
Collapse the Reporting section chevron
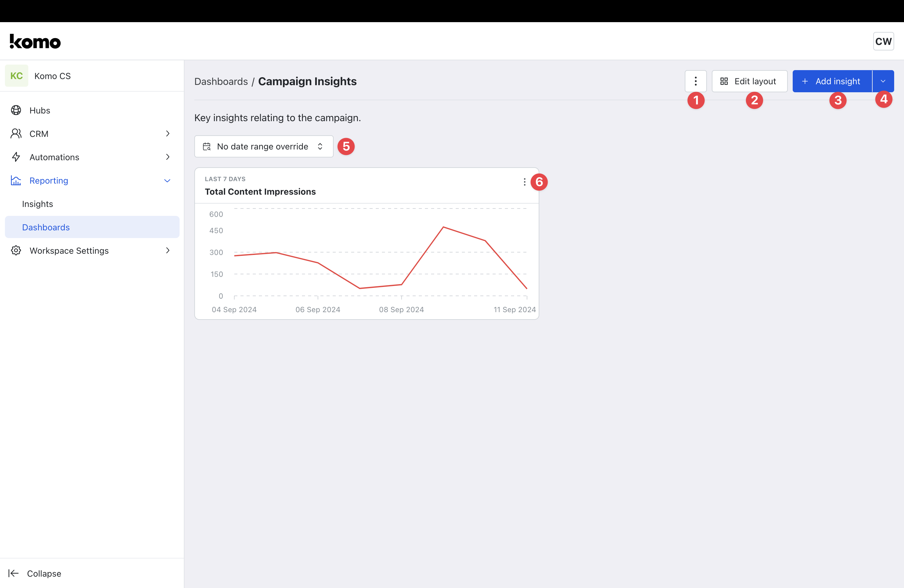coord(167,181)
